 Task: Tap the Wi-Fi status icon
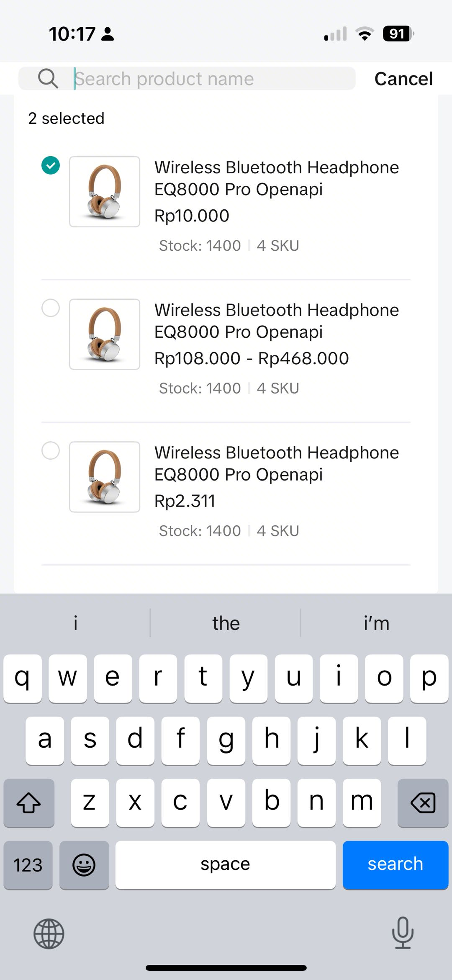tap(365, 34)
